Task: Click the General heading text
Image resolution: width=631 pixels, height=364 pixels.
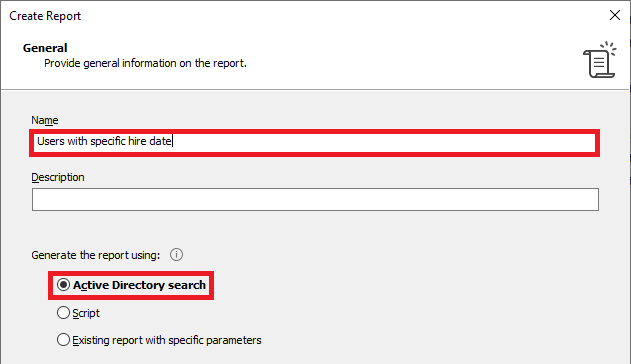Action: 45,48
